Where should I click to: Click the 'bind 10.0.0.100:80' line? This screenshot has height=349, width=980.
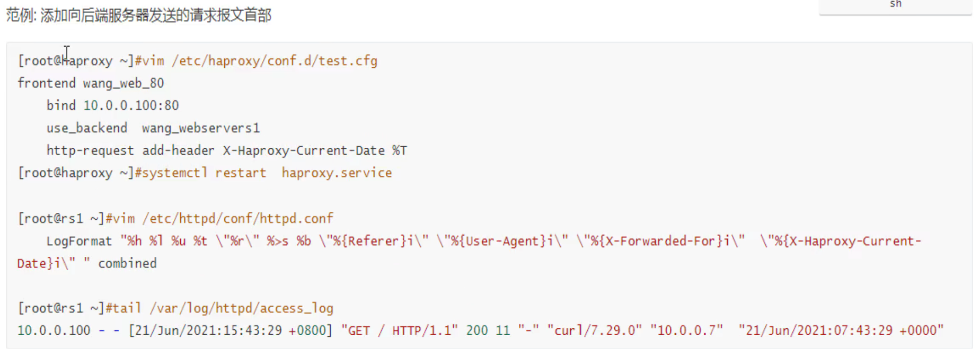[x=112, y=105]
